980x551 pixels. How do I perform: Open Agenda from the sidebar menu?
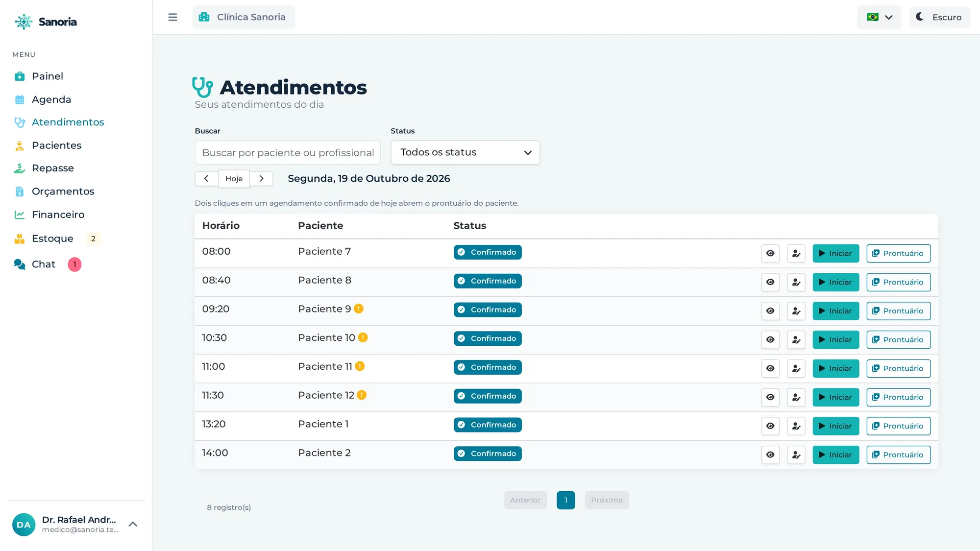click(x=51, y=99)
